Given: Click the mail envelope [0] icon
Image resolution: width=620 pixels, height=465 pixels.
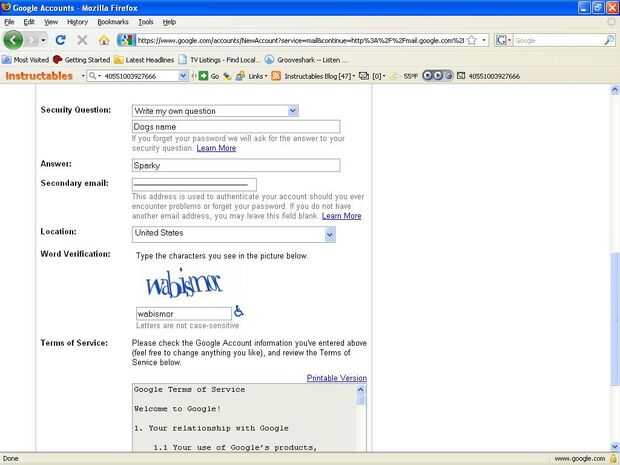Looking at the screenshot, I should (x=372, y=76).
